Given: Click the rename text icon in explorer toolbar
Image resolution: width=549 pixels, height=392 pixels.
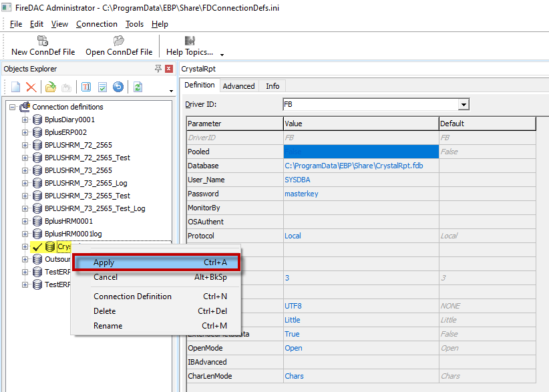Looking at the screenshot, I should (86, 87).
